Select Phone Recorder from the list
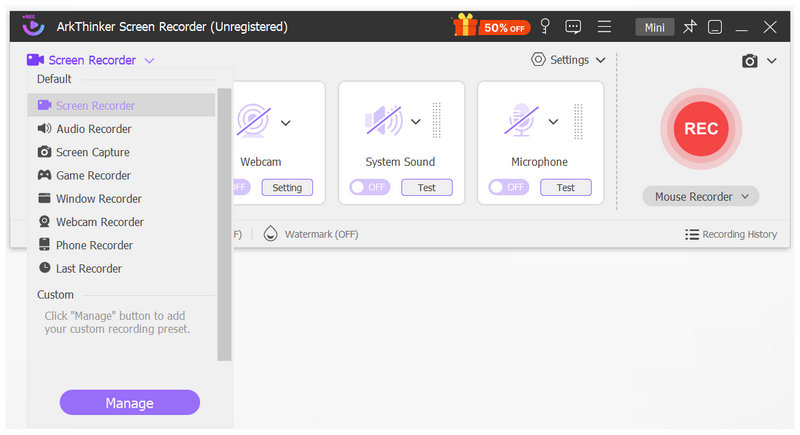This screenshot has width=800, height=435. coord(121,245)
